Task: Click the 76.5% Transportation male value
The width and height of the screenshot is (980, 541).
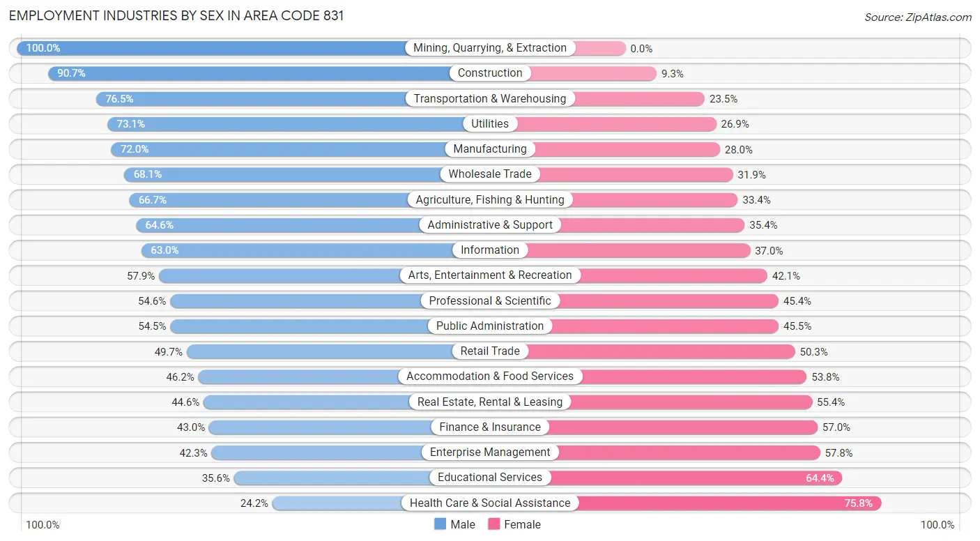Action: (x=119, y=99)
